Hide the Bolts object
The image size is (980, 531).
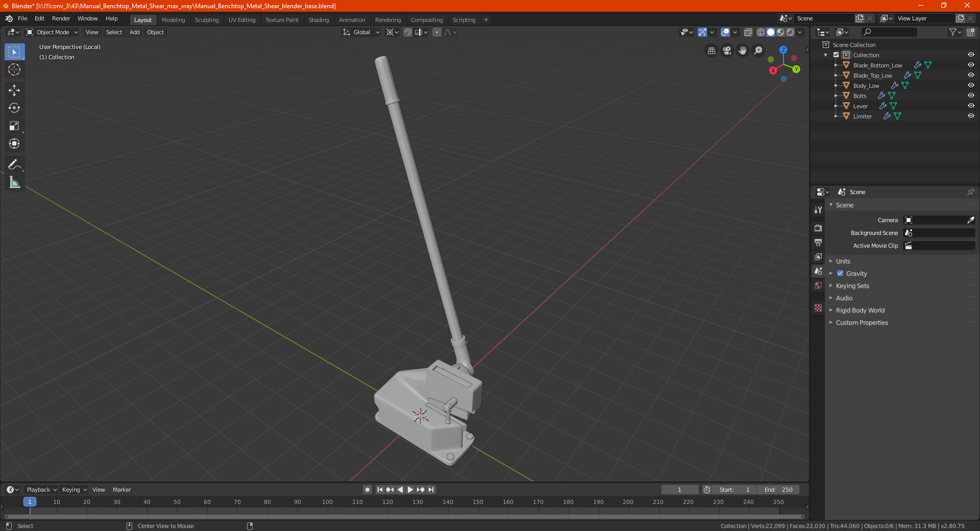point(970,95)
